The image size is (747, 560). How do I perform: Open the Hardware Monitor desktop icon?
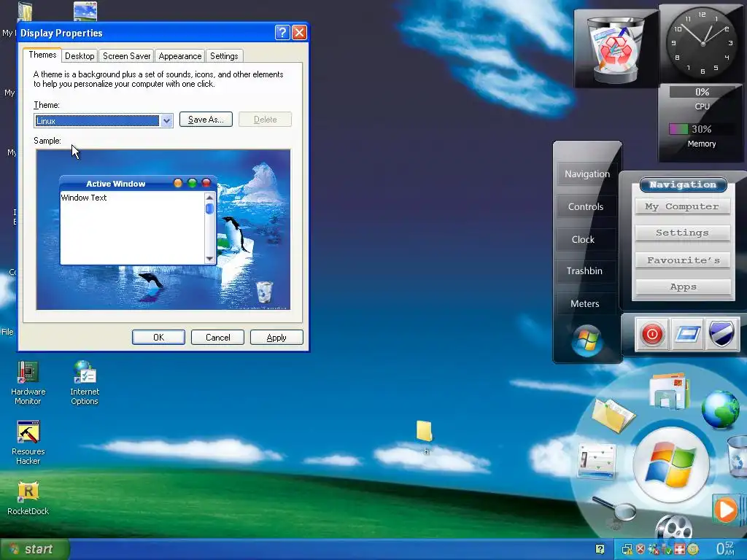pos(28,384)
